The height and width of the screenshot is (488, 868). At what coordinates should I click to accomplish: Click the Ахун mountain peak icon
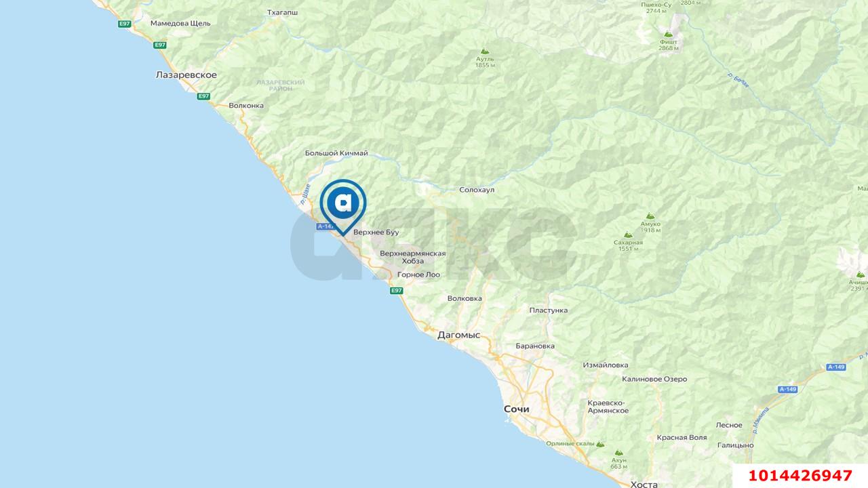[618, 452]
